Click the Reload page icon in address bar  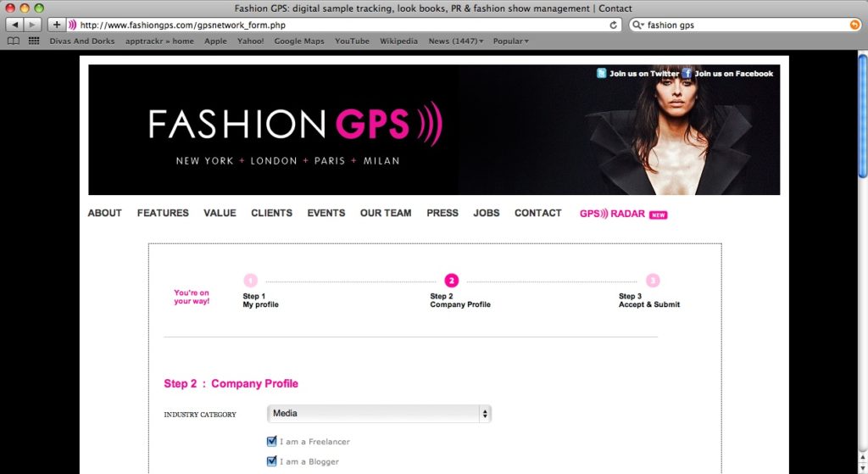pos(614,25)
